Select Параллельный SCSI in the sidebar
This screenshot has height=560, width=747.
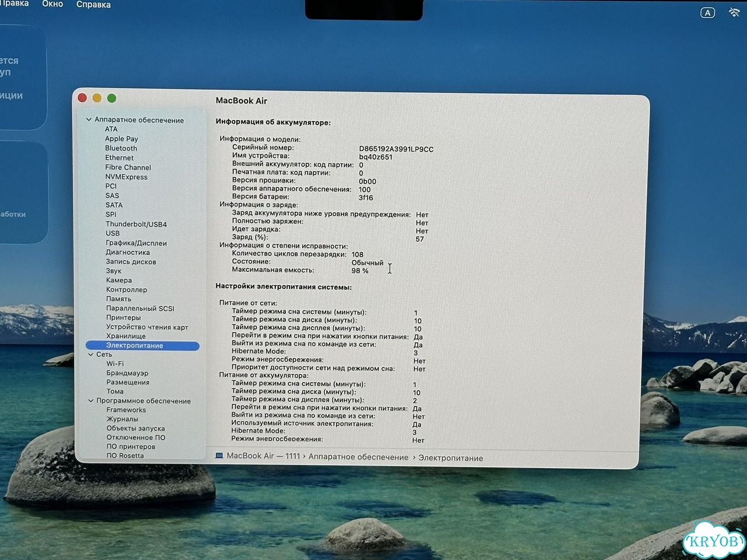[140, 308]
